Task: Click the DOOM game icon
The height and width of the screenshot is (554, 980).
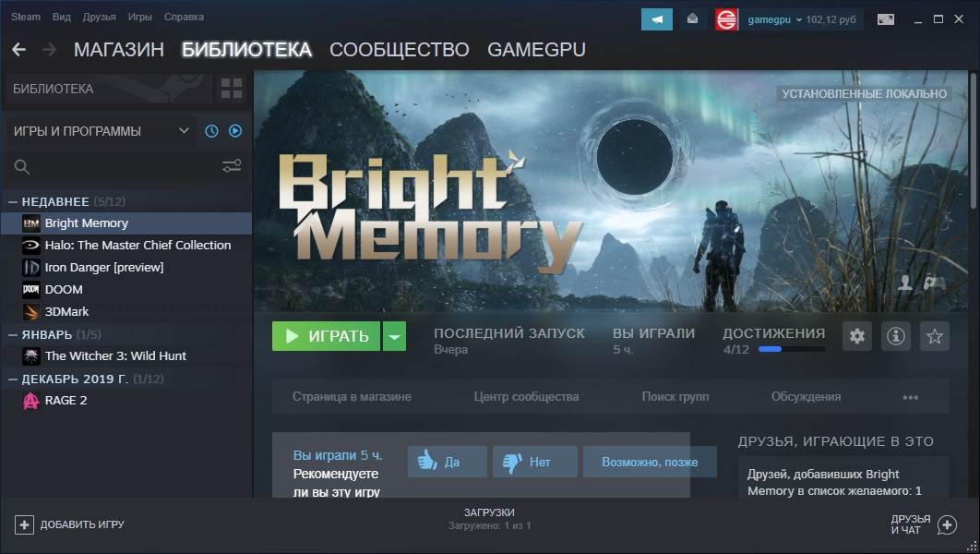Action: coord(30,290)
